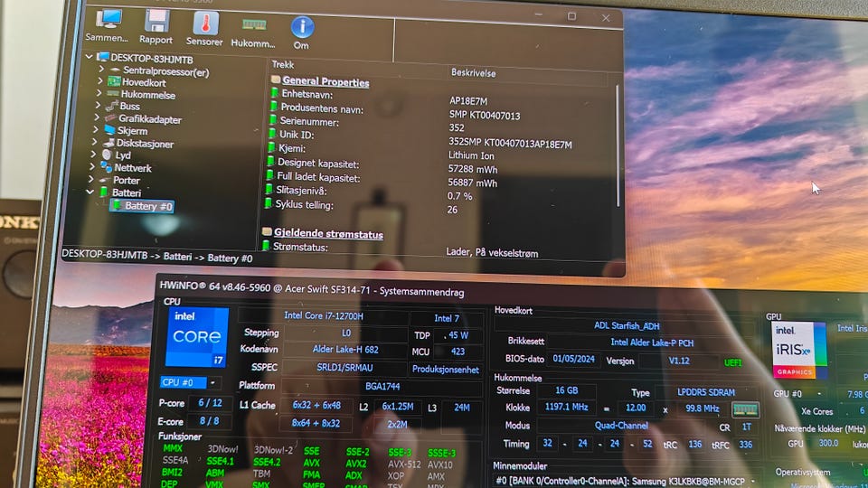
Task: Click the Trekk column header
Action: [x=283, y=65]
